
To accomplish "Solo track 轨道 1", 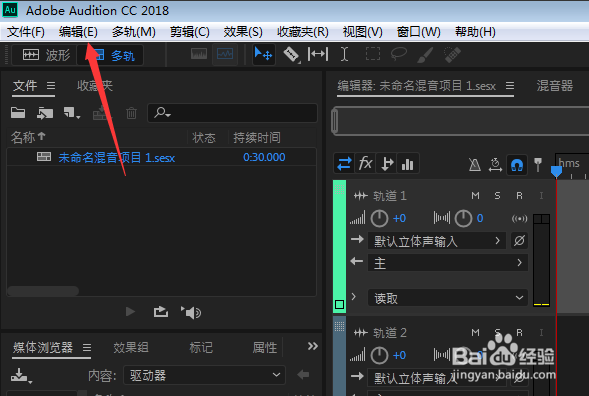I will (x=497, y=195).
